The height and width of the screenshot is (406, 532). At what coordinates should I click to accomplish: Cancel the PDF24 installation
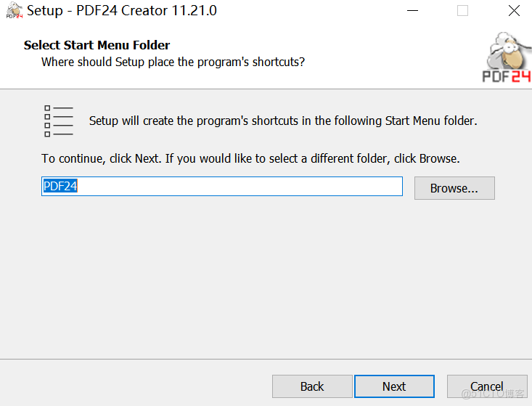(486, 386)
